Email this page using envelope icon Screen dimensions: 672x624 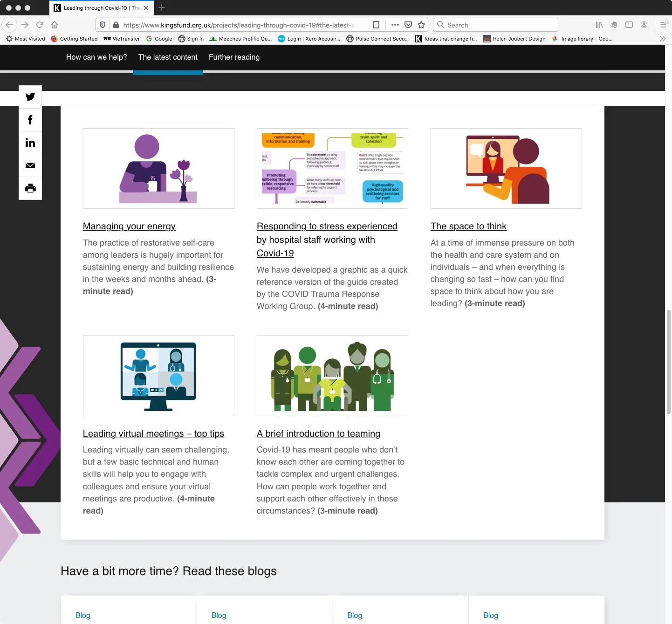30,165
